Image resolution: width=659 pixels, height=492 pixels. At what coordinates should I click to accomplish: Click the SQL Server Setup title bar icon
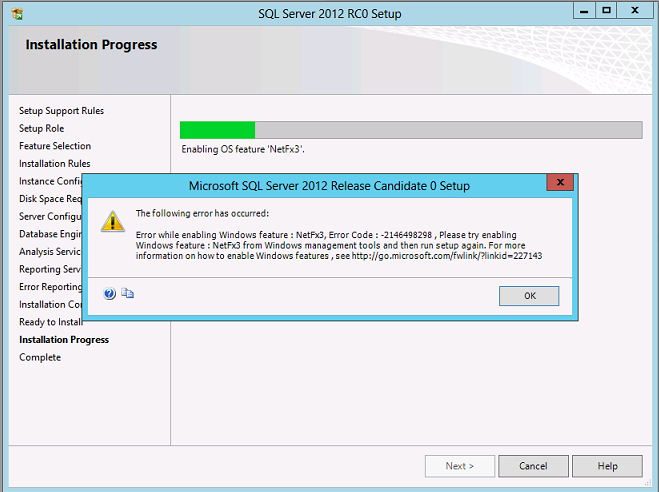(17, 14)
